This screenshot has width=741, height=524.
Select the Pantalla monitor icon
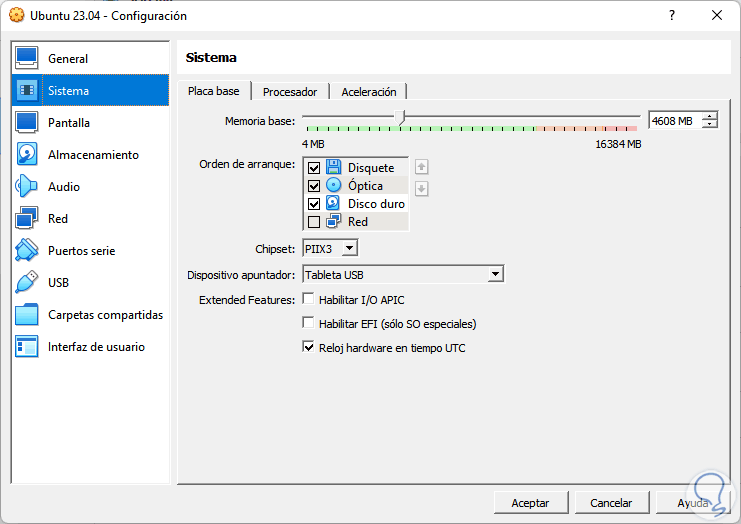click(27, 123)
